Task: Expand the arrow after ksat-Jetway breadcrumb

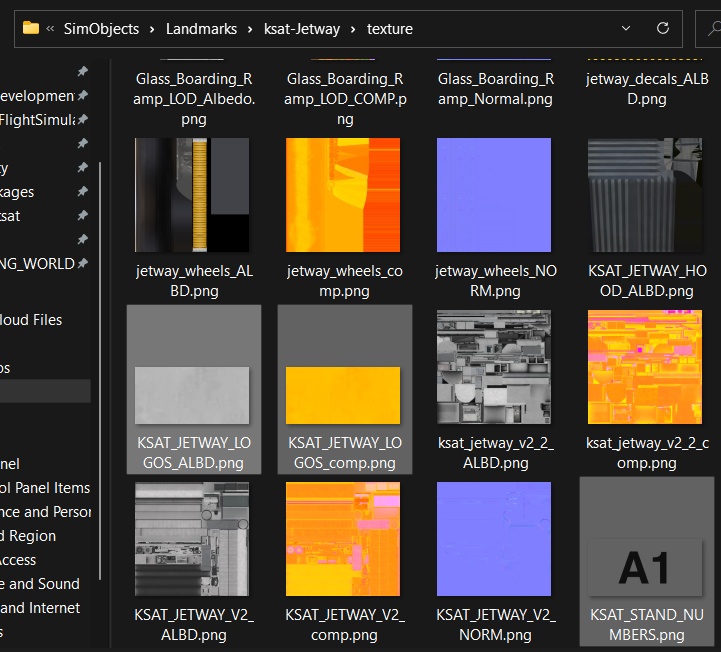Action: pos(353,29)
